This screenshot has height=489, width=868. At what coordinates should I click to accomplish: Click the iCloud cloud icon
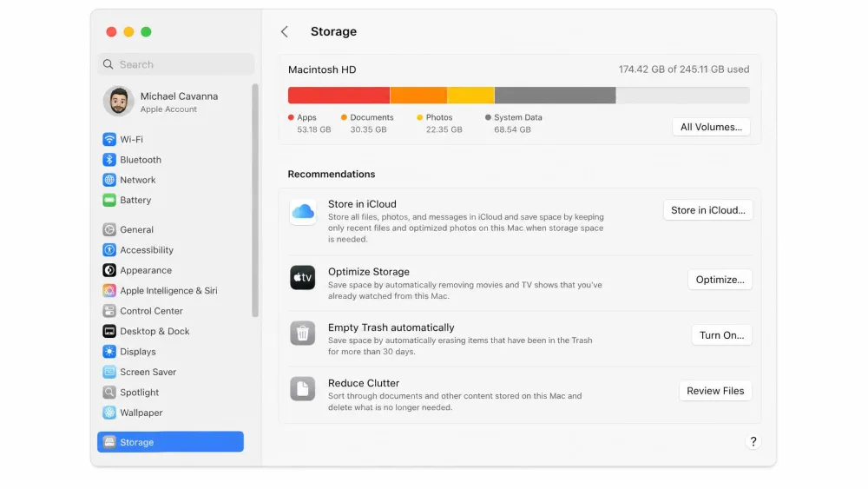(303, 212)
